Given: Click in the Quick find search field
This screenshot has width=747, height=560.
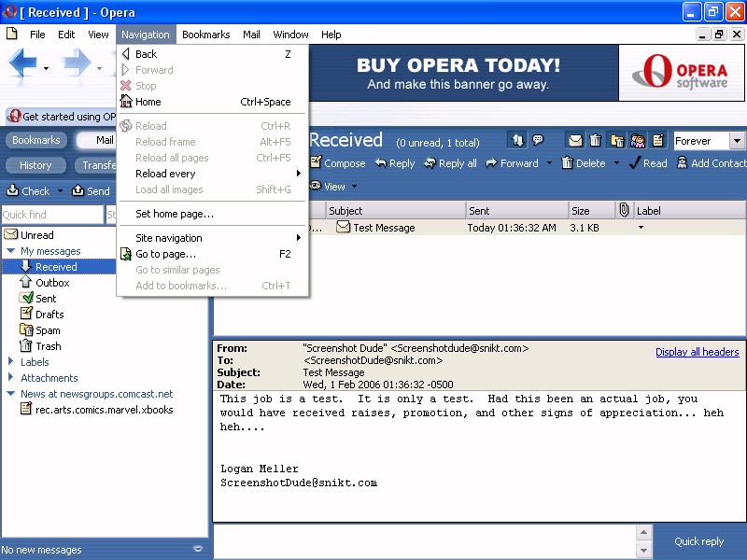Looking at the screenshot, I should click(52, 215).
